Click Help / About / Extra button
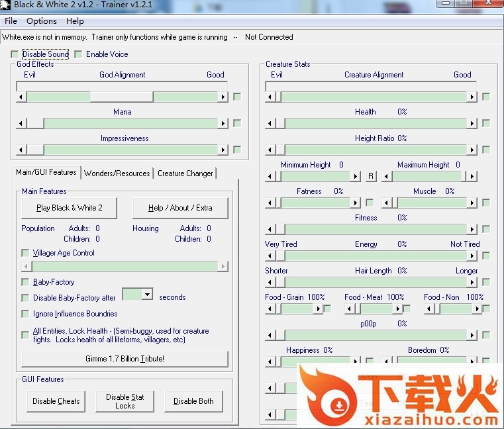This screenshot has width=504, height=429. (x=180, y=208)
